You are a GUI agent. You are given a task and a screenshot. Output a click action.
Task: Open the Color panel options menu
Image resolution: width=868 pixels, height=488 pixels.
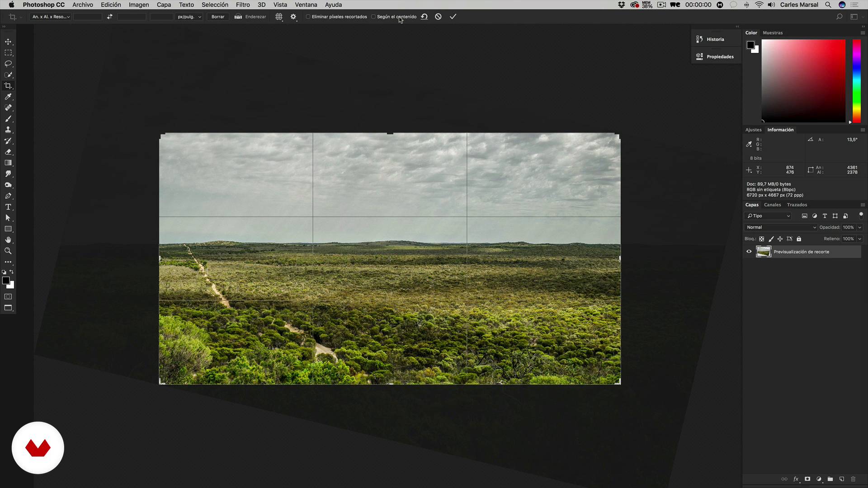(863, 33)
